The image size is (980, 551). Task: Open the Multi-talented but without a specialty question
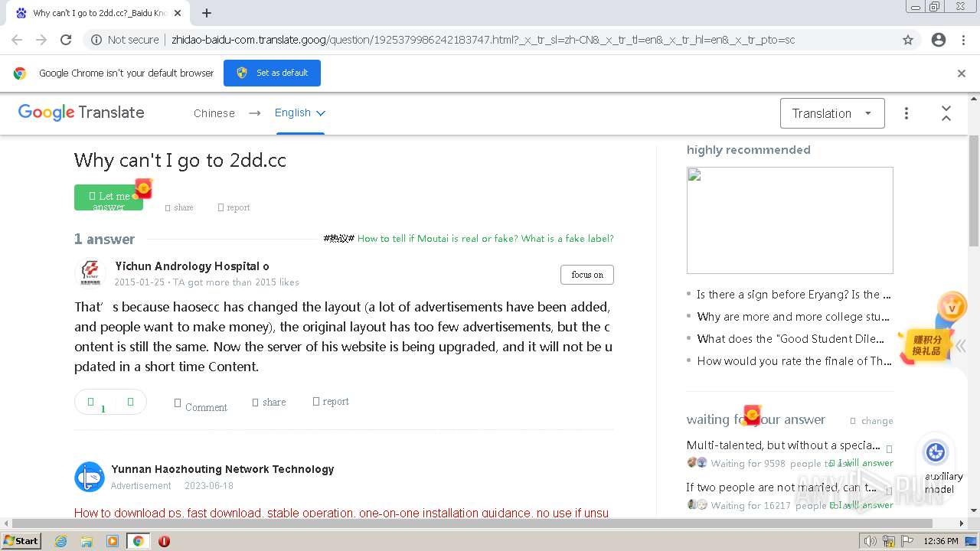(x=783, y=445)
